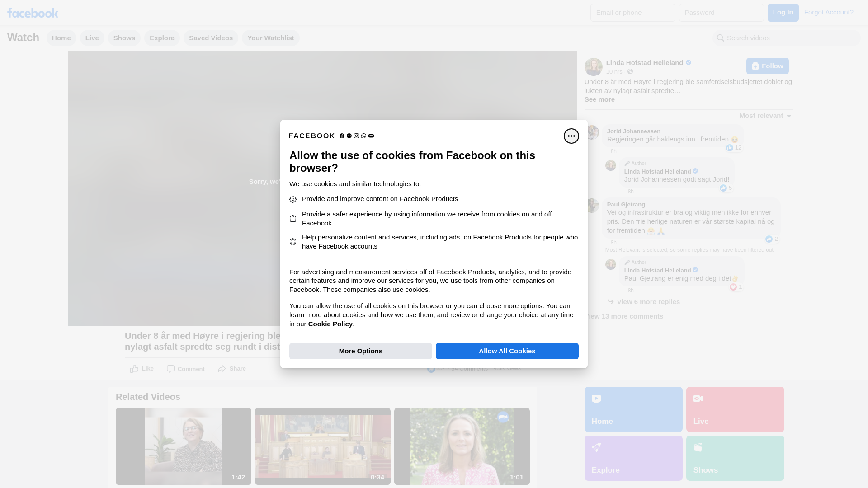Expand View 13 more comments
Screen dimensions: 868x488
click(x=625, y=316)
